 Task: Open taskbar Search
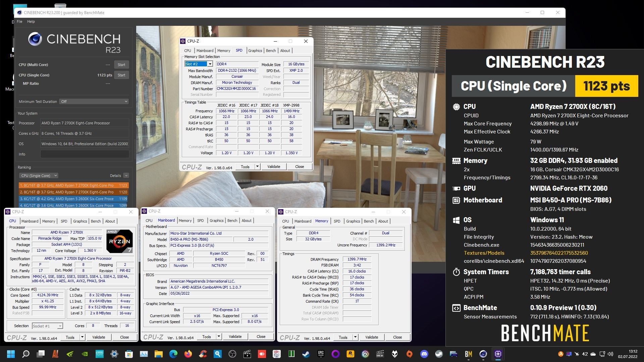(26, 354)
